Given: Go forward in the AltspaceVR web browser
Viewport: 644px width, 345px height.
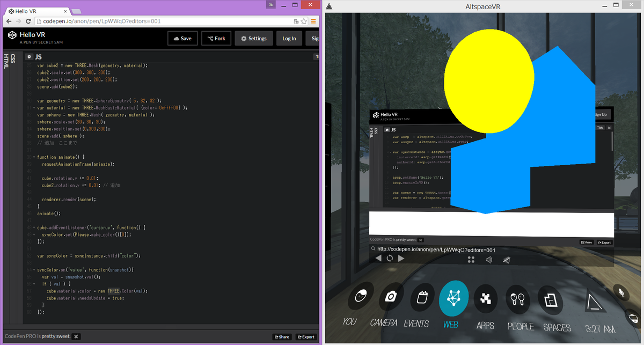Looking at the screenshot, I should click(x=401, y=258).
